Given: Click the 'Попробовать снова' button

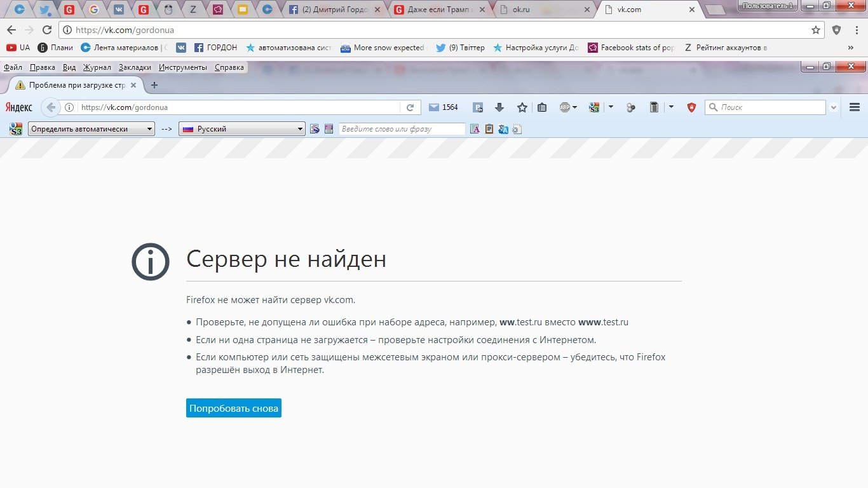Looking at the screenshot, I should coord(234,408).
